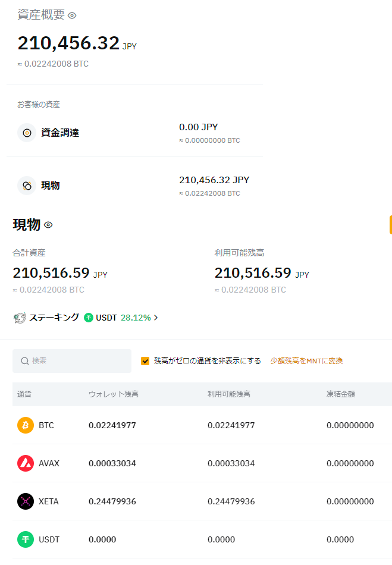Click the 資金調達 funding account icon

pos(27,133)
